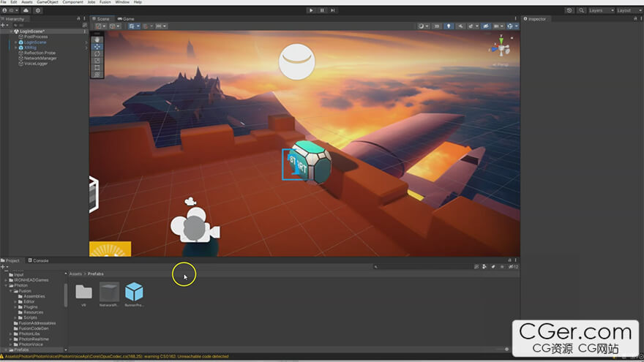644x362 pixels.
Task: Open the cloud services icon
Action: [26, 10]
